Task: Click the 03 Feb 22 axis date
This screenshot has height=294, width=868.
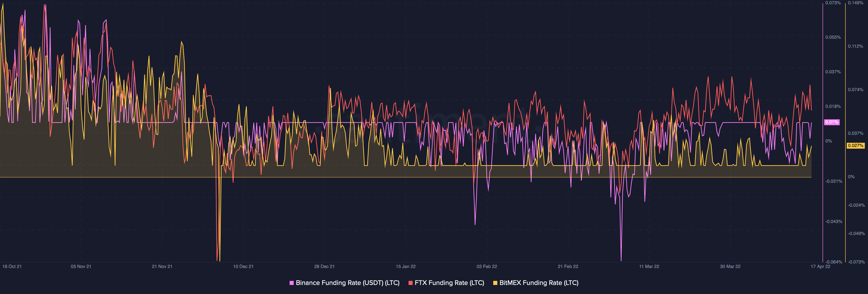Action: pyautogui.click(x=487, y=266)
